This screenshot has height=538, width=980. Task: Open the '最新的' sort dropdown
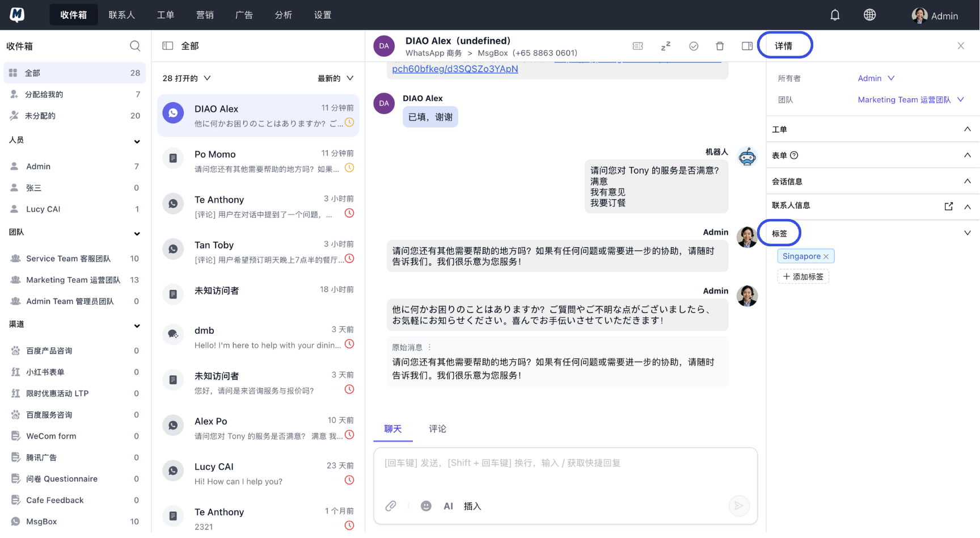click(x=336, y=78)
